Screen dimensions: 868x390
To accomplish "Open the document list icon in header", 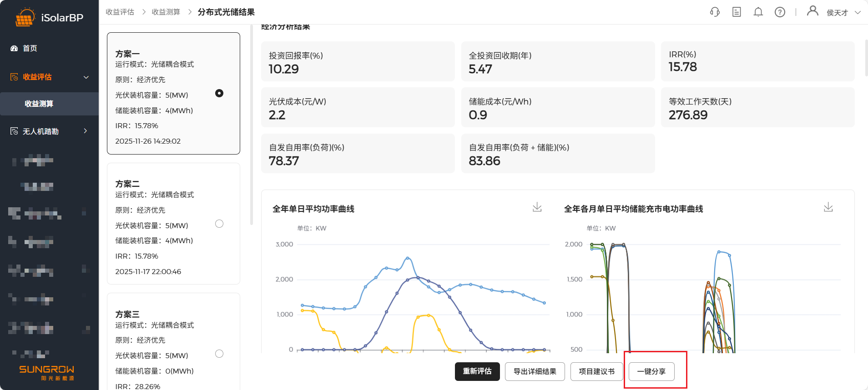I will pyautogui.click(x=737, y=12).
